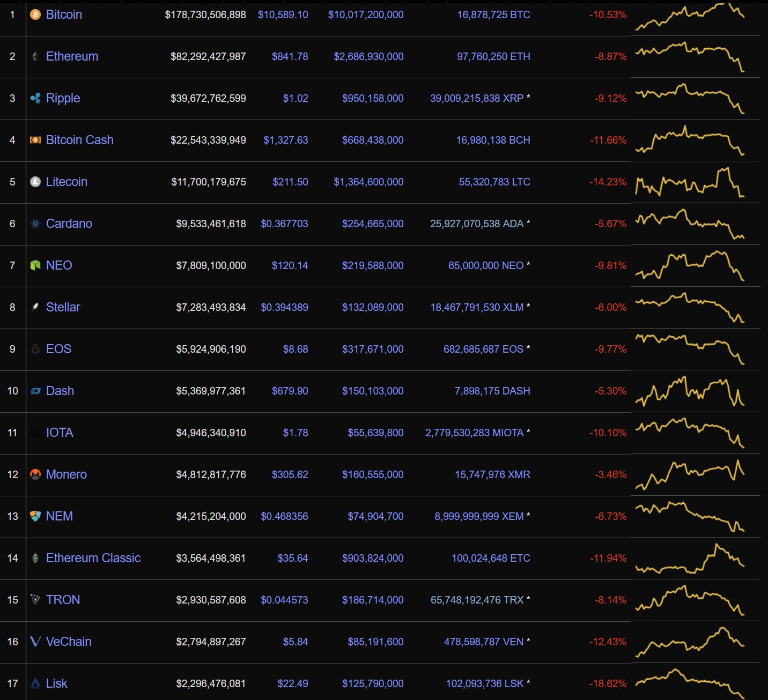Open the Monero name link
The image size is (768, 700).
coord(67,474)
